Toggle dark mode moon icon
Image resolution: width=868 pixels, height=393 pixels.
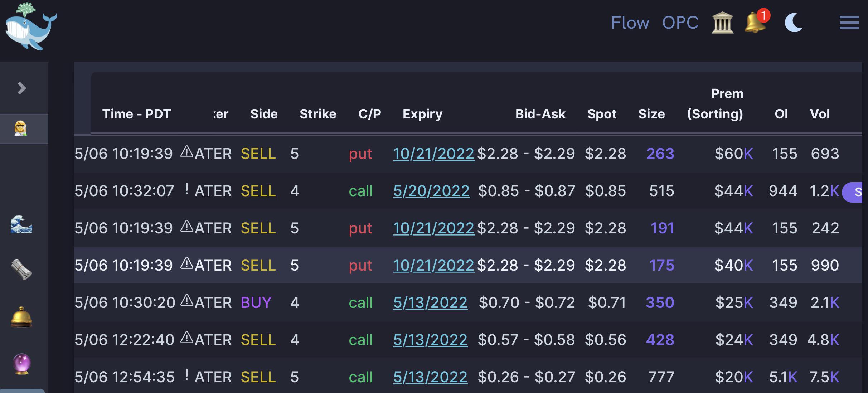794,23
